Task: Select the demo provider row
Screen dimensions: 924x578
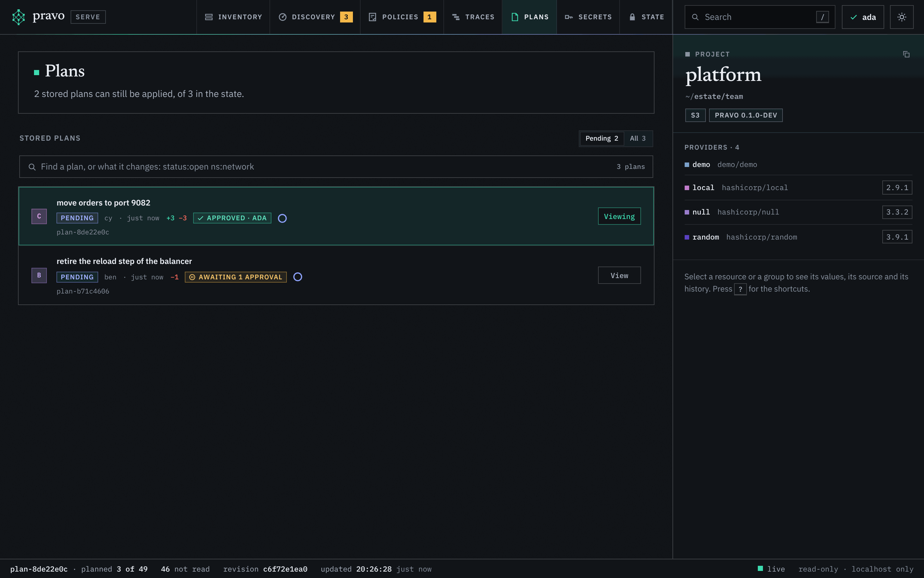Action: coord(798,165)
